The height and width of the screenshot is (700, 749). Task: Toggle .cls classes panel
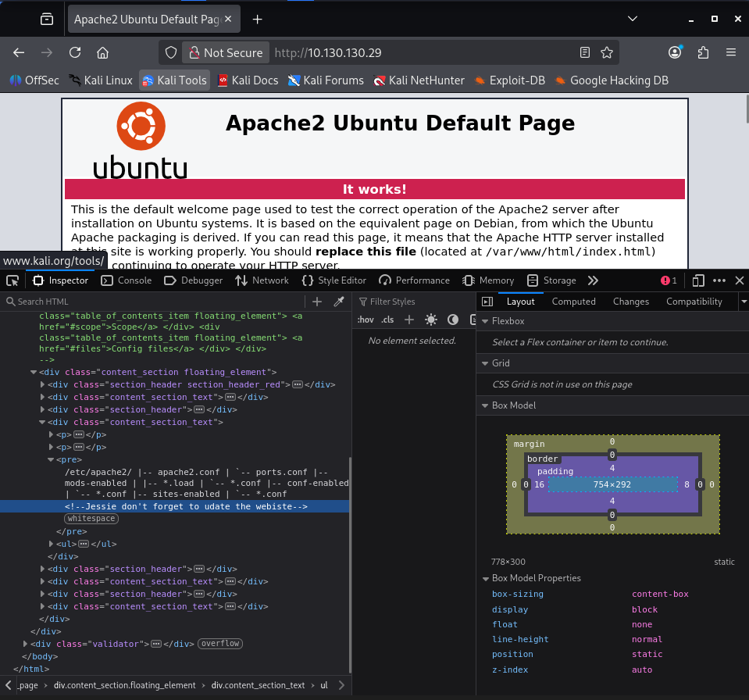click(x=387, y=320)
